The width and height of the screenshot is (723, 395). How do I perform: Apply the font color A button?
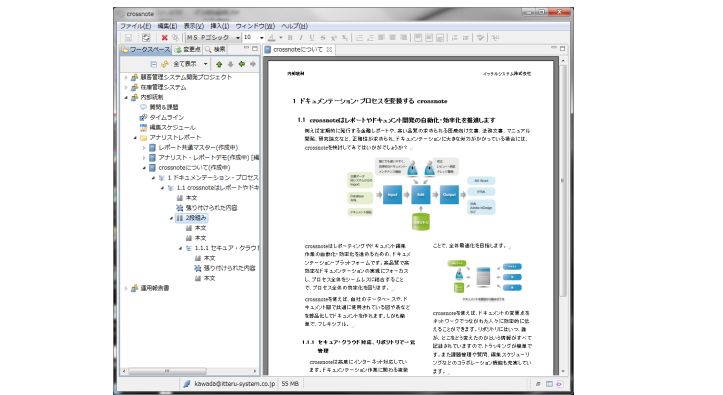pos(272,38)
